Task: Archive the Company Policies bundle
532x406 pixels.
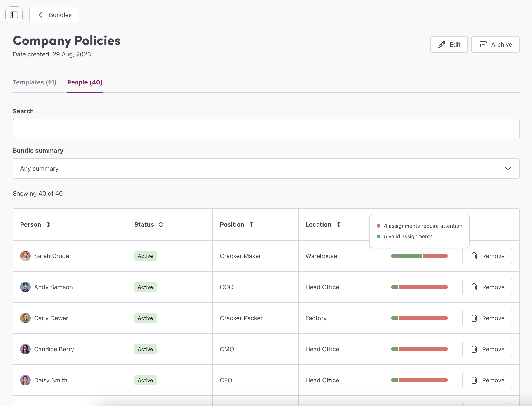Action: coord(495,44)
